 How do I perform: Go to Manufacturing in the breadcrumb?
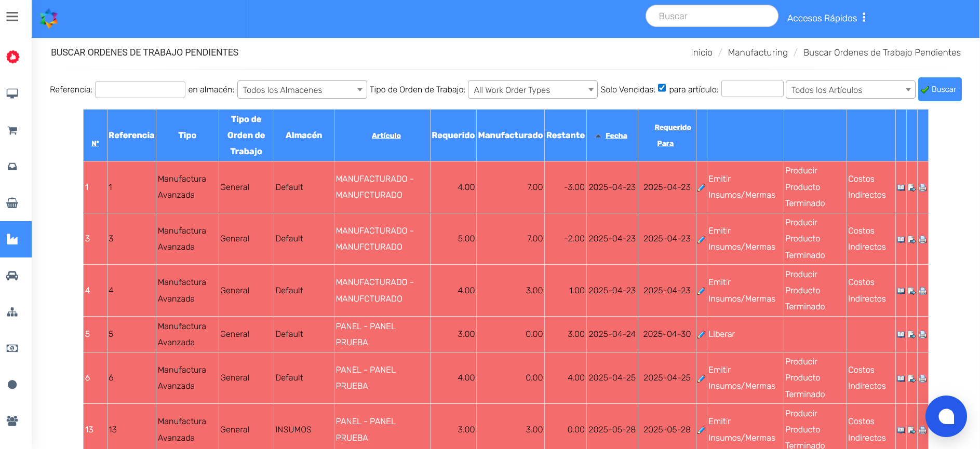click(757, 52)
